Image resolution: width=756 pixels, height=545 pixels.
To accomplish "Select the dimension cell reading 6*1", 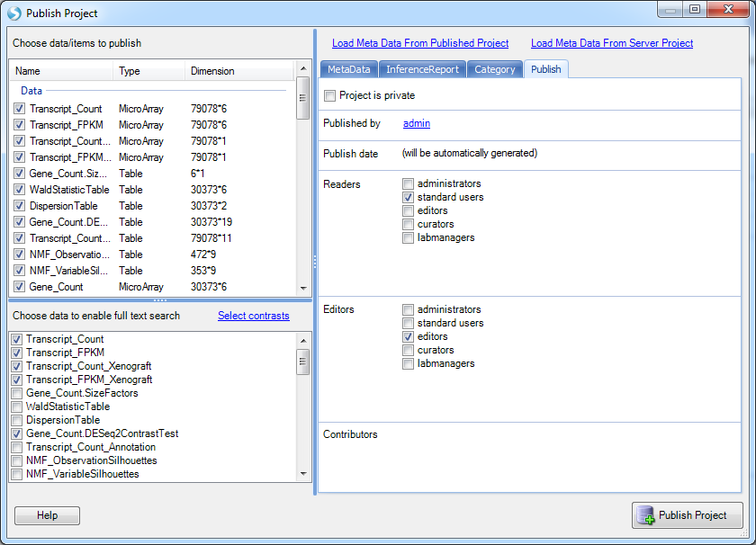I will click(x=198, y=174).
